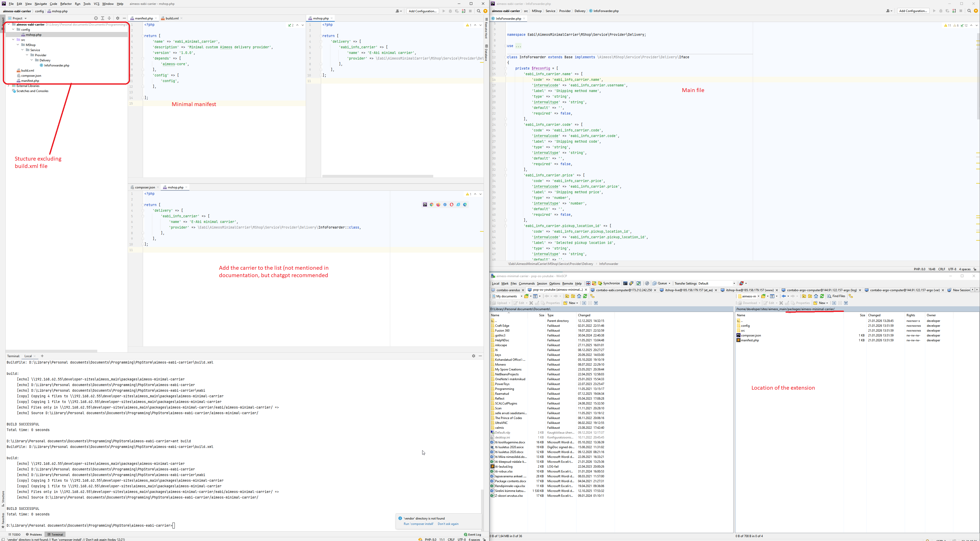Open in Chrome browser icon in editor
980x541 pixels.
click(x=432, y=205)
